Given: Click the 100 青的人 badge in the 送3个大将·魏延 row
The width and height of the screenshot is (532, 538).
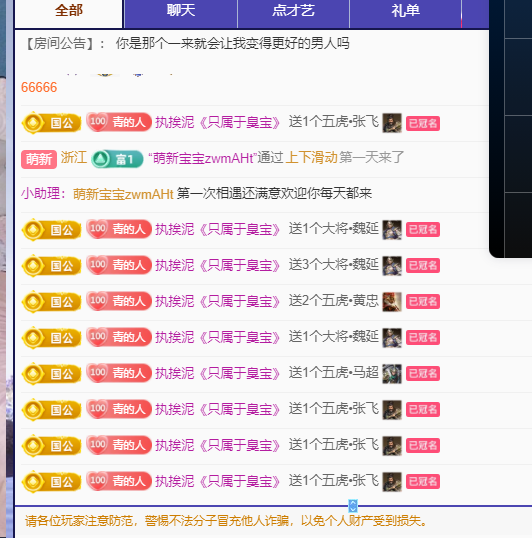Looking at the screenshot, I should [119, 265].
